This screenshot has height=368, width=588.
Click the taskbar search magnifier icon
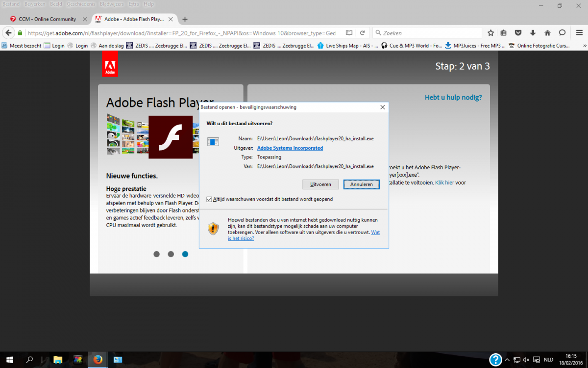click(x=30, y=360)
